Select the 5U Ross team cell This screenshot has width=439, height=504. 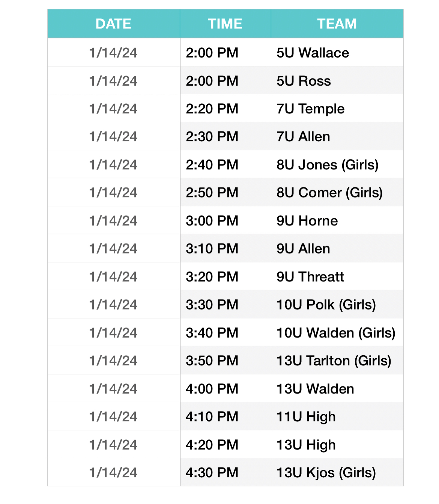(337, 80)
